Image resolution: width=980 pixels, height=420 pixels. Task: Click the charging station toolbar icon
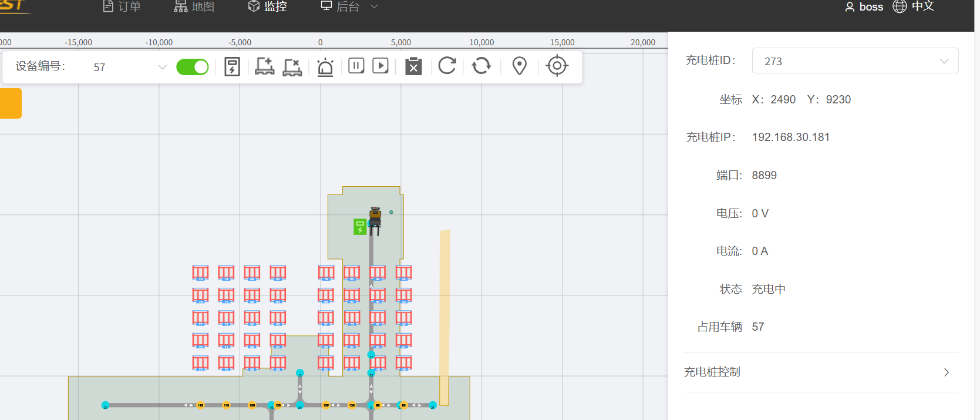[x=232, y=66]
